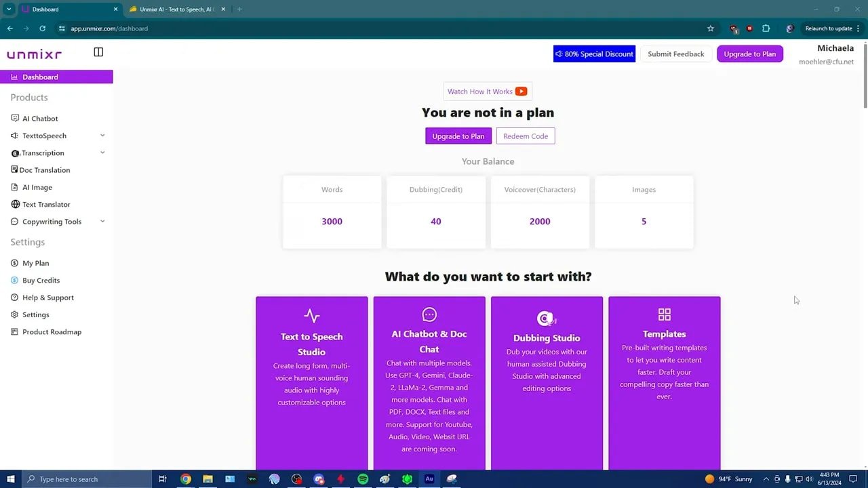Open Text Translator via its globe icon
The image size is (868, 488).
[x=15, y=204]
